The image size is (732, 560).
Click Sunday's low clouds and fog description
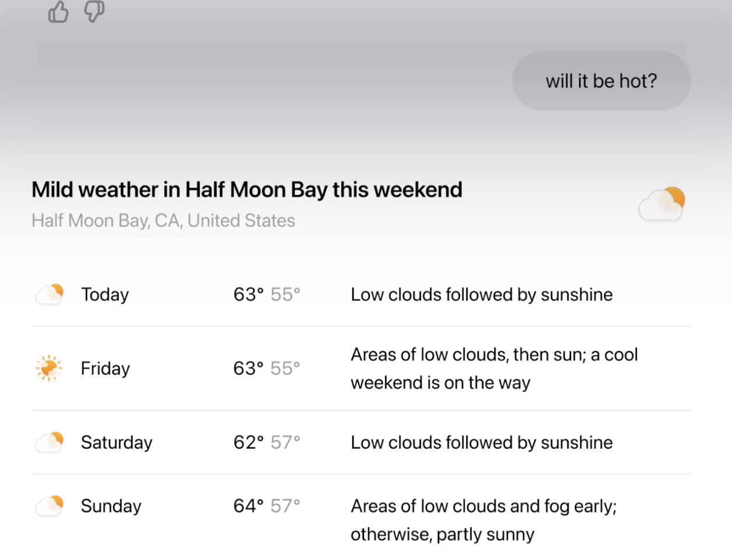click(483, 520)
